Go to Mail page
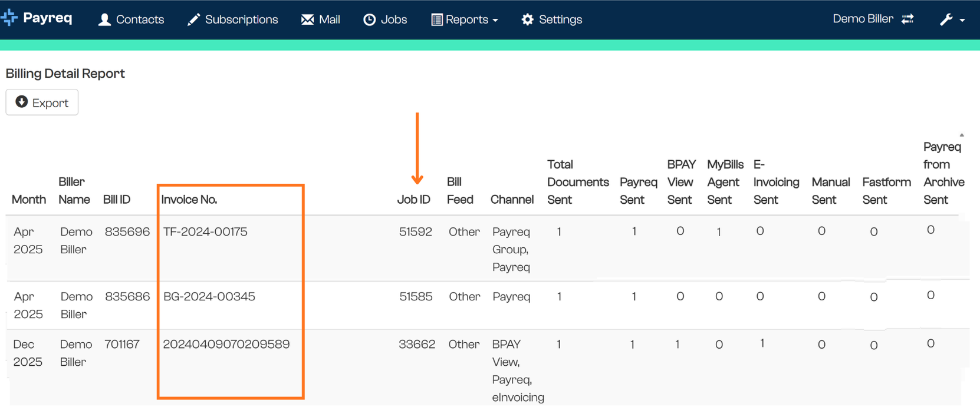Image resolution: width=980 pixels, height=407 pixels. tap(320, 19)
